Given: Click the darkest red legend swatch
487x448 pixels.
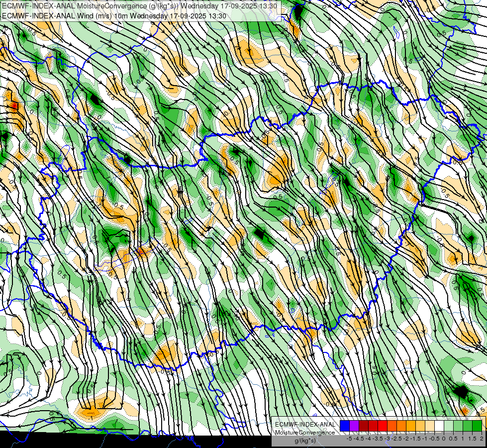Looking at the screenshot, I should coord(364,426).
